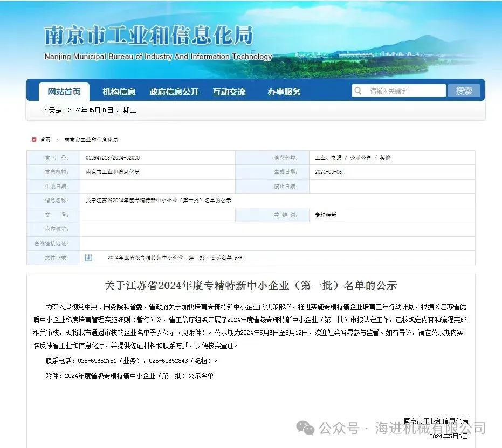The width and height of the screenshot is (502, 448).
Task: Click the article headline 关于江苏省2024年度专精特新
Action: 250,285
